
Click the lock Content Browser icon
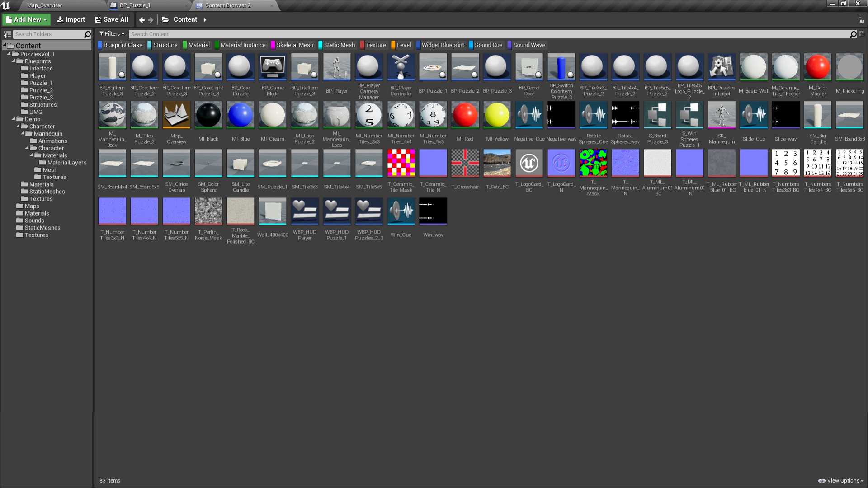pyautogui.click(x=861, y=19)
